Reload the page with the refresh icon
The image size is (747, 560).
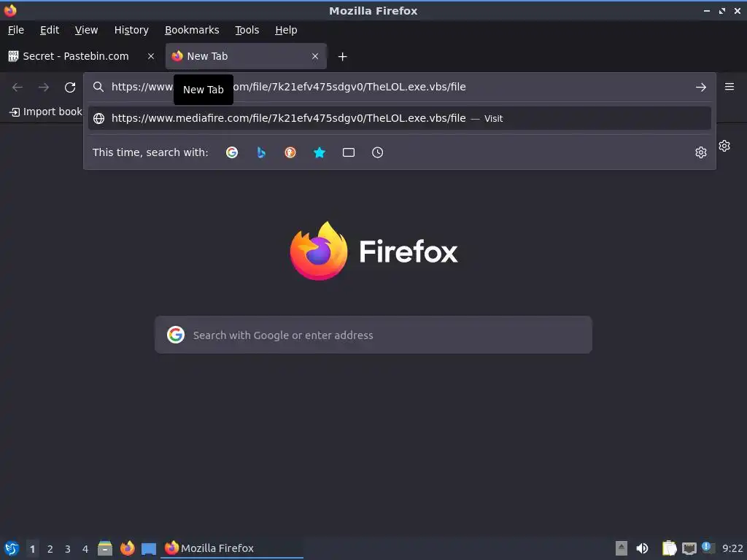pos(70,87)
